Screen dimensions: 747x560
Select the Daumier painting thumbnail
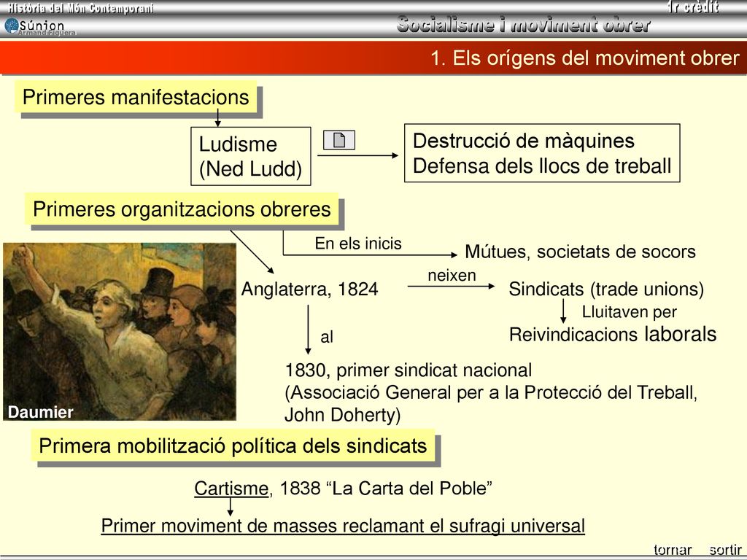[120, 332]
